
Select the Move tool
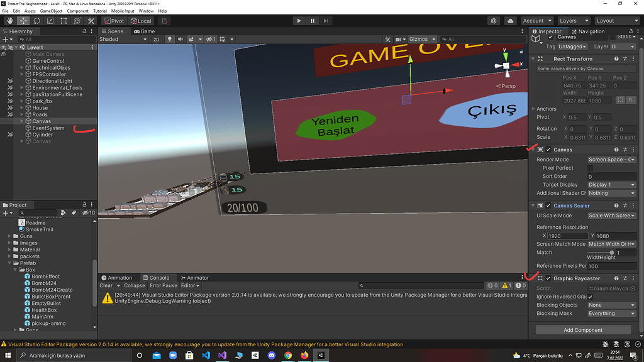pos(23,21)
